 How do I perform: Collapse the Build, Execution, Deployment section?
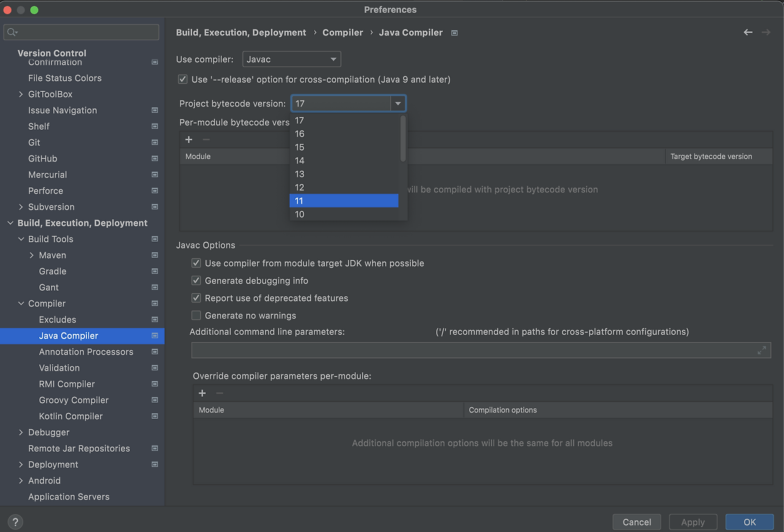click(10, 223)
